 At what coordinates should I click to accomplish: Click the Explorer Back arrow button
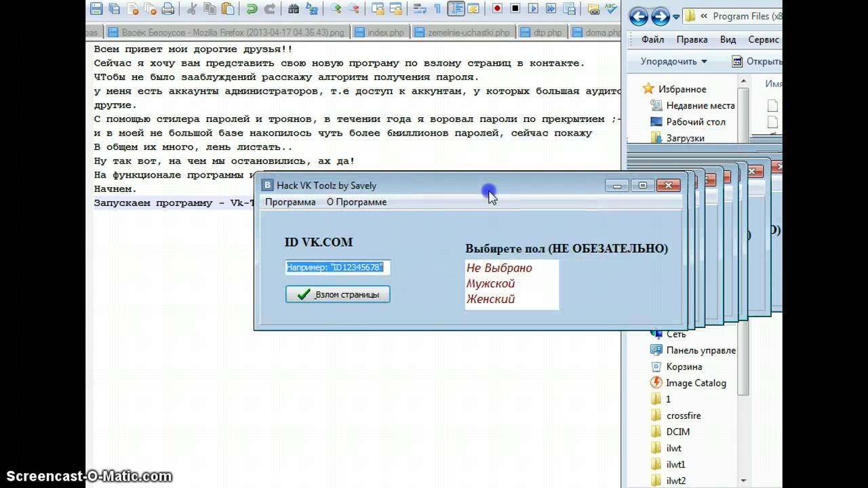[639, 16]
